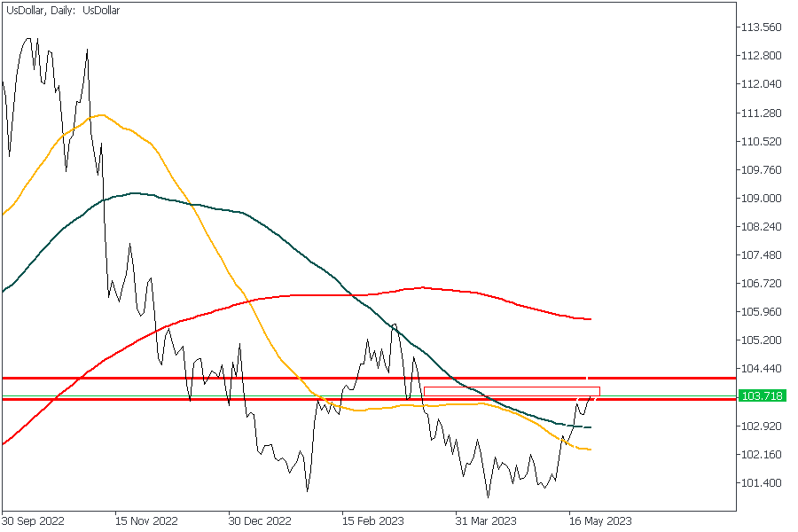Click the 15 Nov 2022 date label

[146, 520]
